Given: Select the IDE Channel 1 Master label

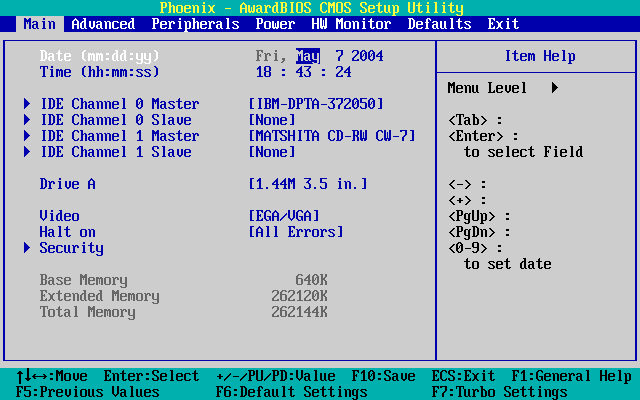Looking at the screenshot, I should coord(120,136).
